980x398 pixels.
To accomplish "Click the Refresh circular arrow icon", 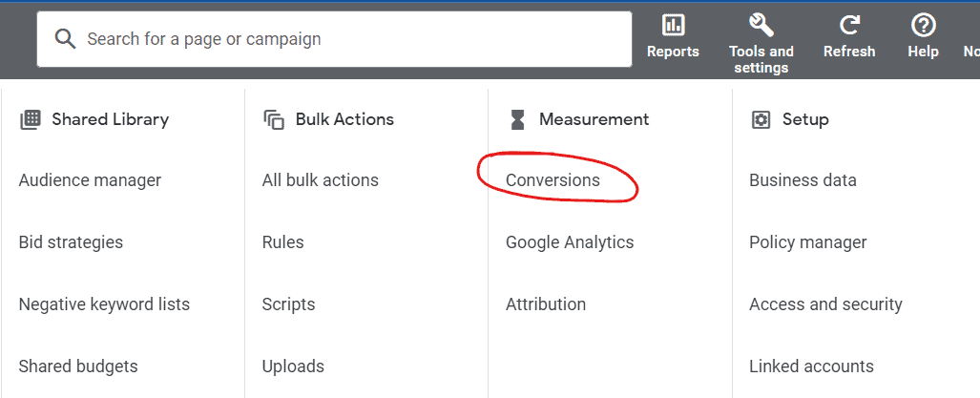I will (848, 26).
